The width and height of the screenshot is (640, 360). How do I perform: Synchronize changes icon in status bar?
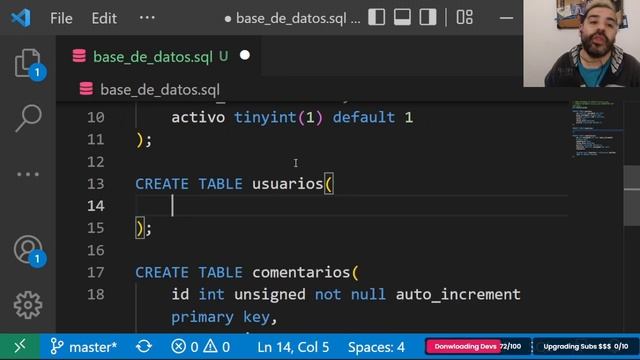pyautogui.click(x=144, y=347)
